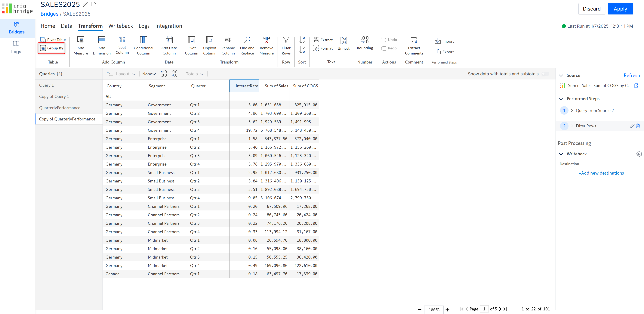644x314 pixels.
Task: Click the Conditional Column icon
Action: coord(143,40)
